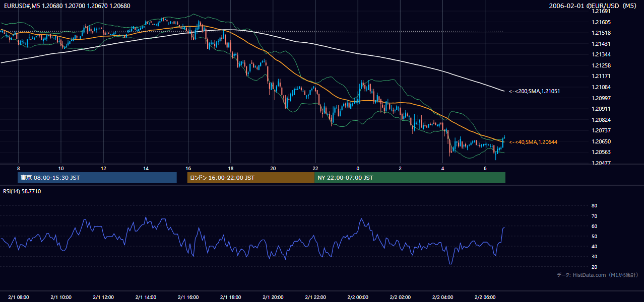Click hour label 2 under price chart
Viewport: 644px width, 302px height.
(400, 168)
